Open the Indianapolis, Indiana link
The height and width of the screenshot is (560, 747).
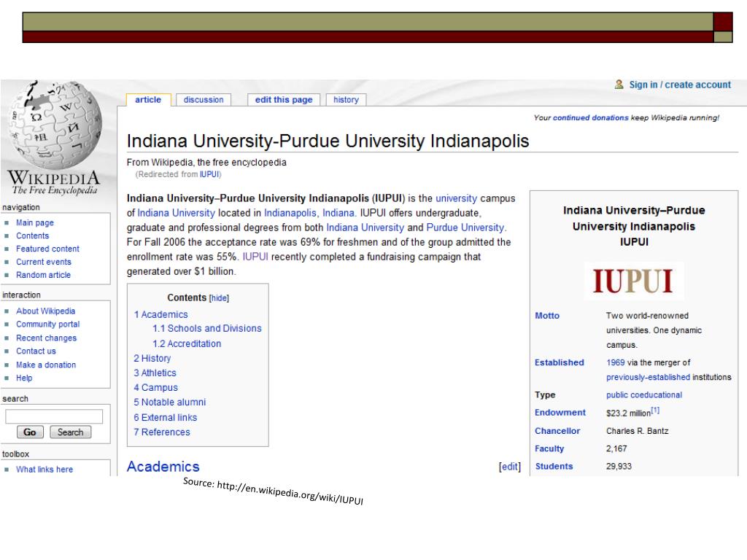point(309,213)
